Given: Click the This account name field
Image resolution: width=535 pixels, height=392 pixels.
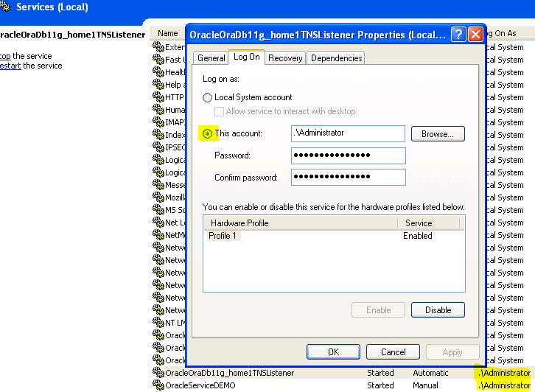Looking at the screenshot, I should point(348,133).
